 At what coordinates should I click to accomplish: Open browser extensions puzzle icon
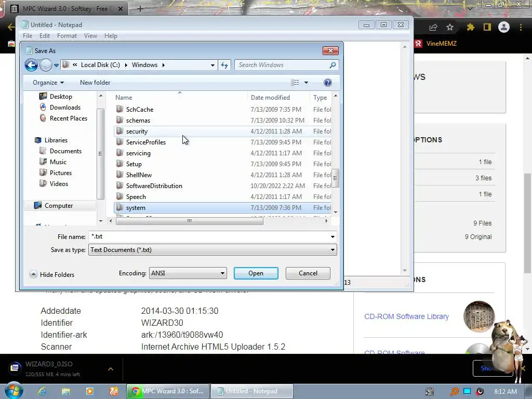point(471,27)
